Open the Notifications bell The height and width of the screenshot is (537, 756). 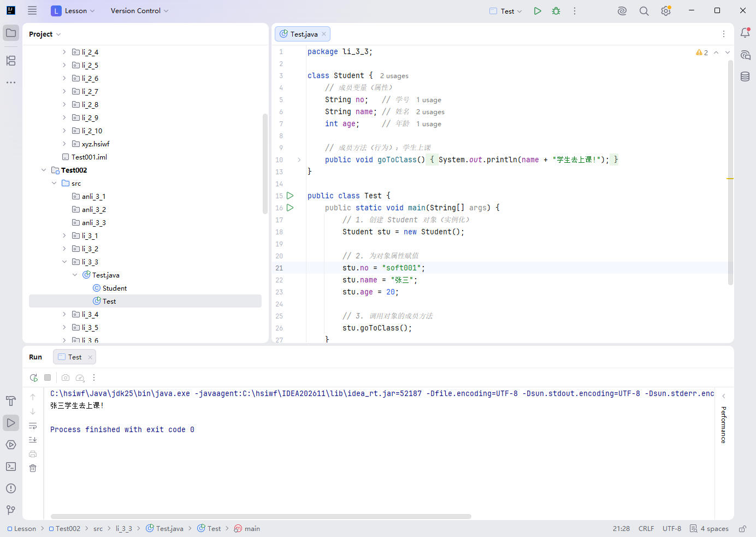click(745, 33)
